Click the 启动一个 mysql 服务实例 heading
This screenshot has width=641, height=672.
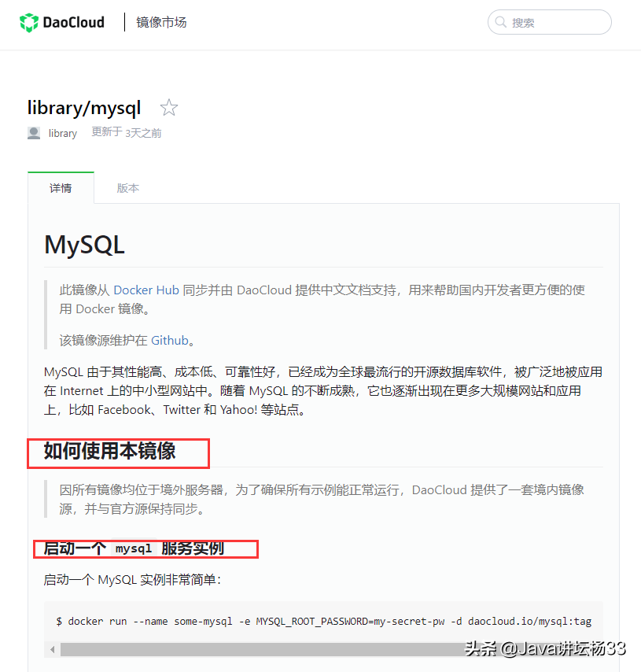pyautogui.click(x=134, y=548)
